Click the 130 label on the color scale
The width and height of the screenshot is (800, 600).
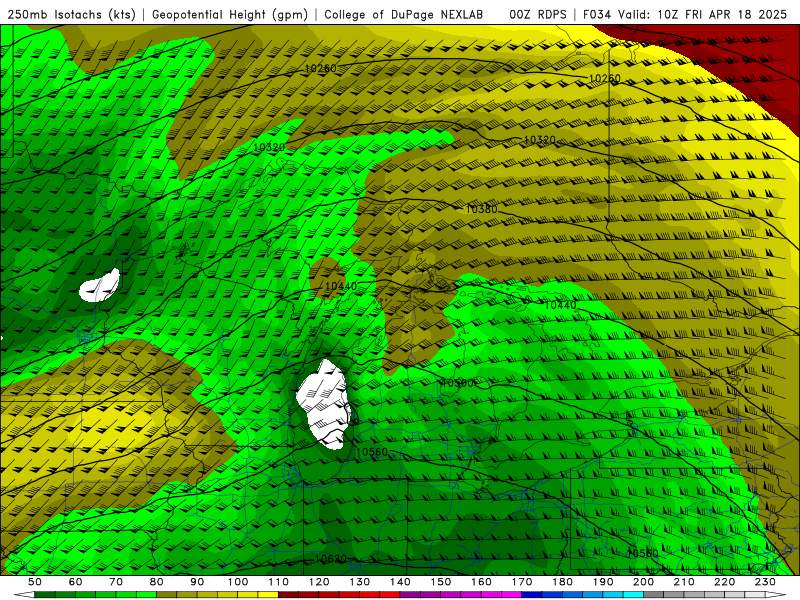coord(360,582)
